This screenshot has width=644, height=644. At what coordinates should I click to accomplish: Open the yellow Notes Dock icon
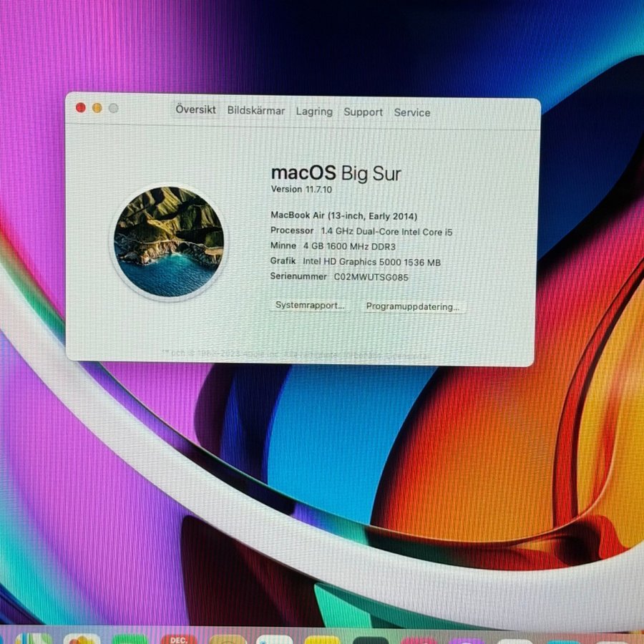click(x=321, y=640)
